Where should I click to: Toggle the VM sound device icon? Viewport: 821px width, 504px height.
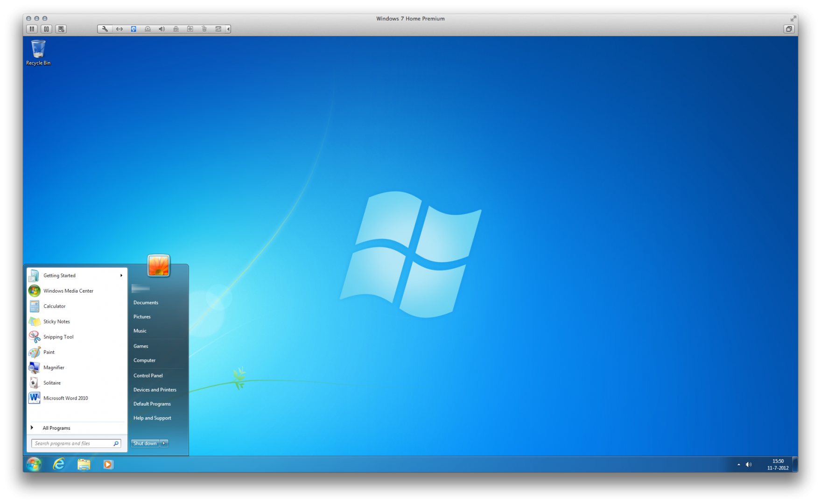(162, 28)
